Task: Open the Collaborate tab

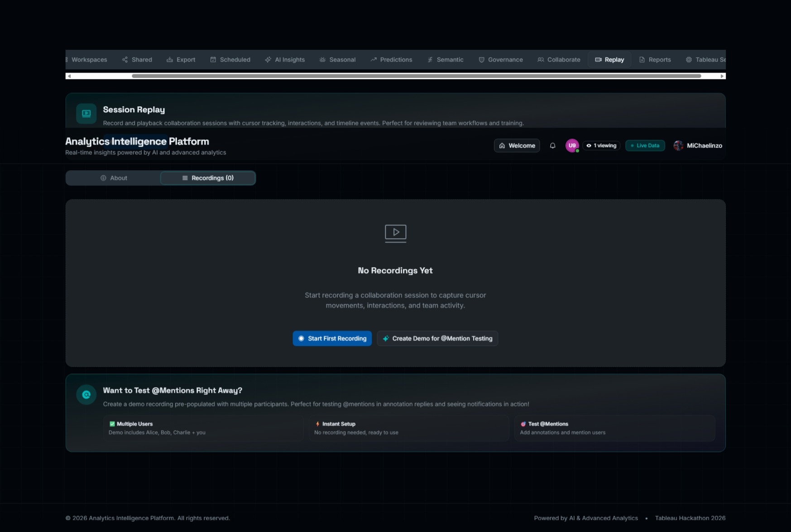Action: pyautogui.click(x=559, y=60)
